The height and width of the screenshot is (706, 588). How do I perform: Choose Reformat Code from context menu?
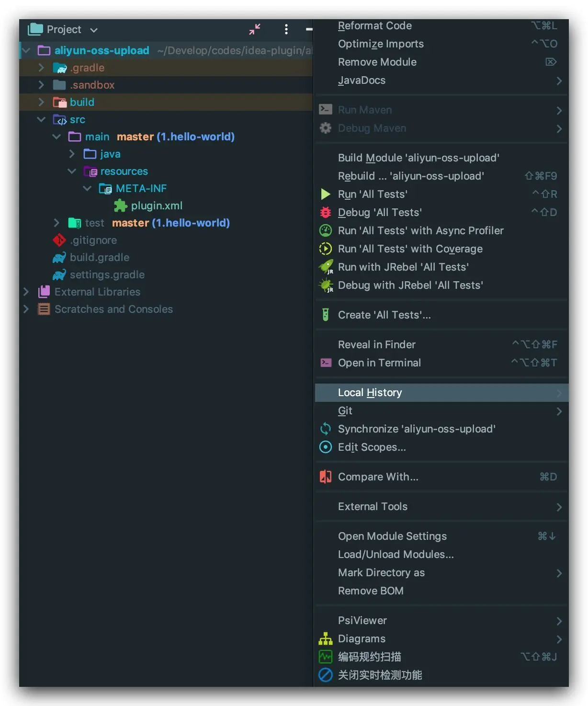[x=374, y=25]
